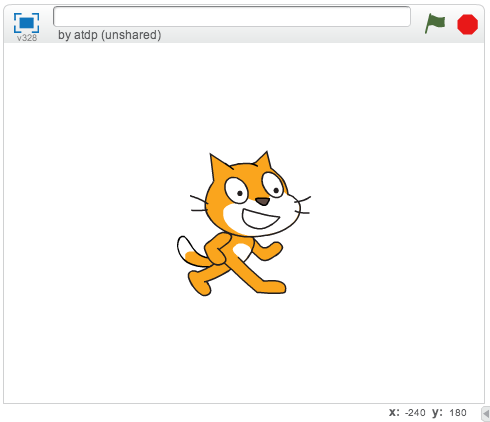The image size is (490, 422).
Task: Expand the panel using the gray arrow
Action: click(x=486, y=414)
